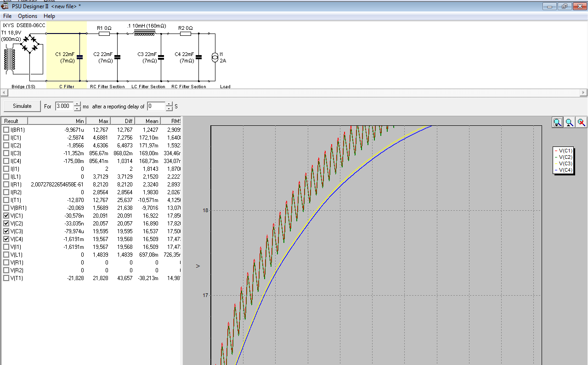Enable the V(T1) result checkbox
Viewport: 588px width, 365px height.
click(6, 278)
